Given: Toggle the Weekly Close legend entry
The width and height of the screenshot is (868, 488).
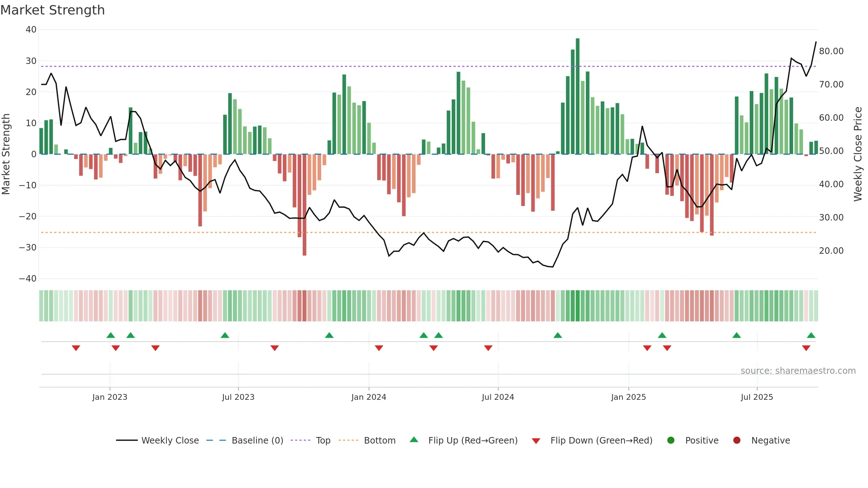Looking at the screenshot, I should [x=157, y=440].
